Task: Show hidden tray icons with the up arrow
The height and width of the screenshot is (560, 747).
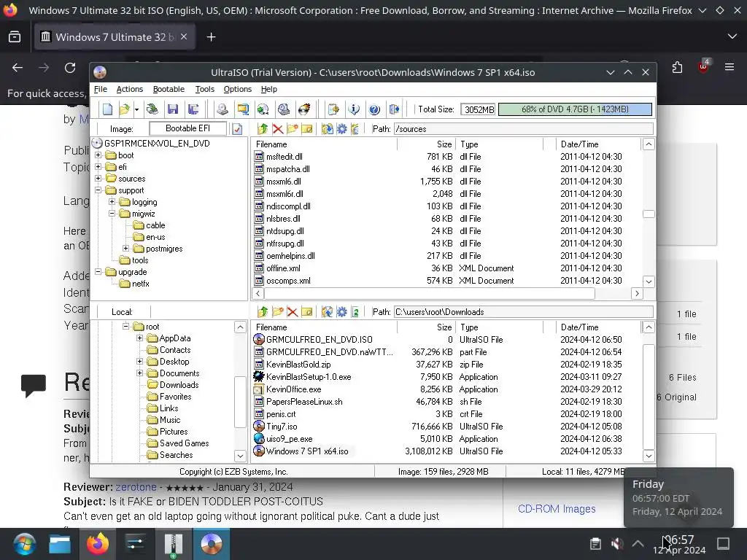Action: click(x=638, y=543)
